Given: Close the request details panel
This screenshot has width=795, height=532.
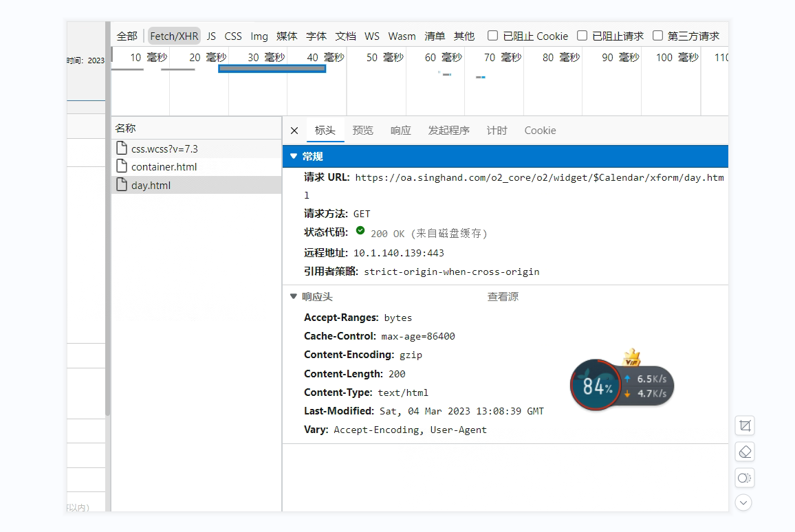Looking at the screenshot, I should pos(294,131).
